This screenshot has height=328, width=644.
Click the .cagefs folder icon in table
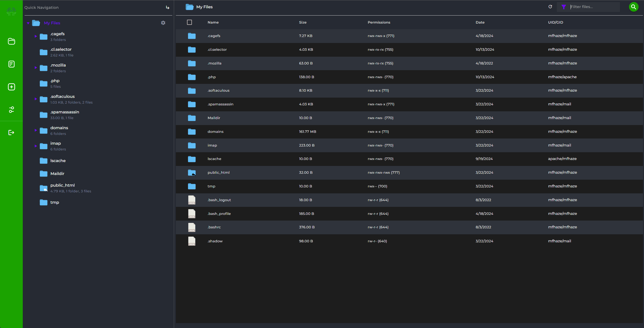pyautogui.click(x=192, y=36)
